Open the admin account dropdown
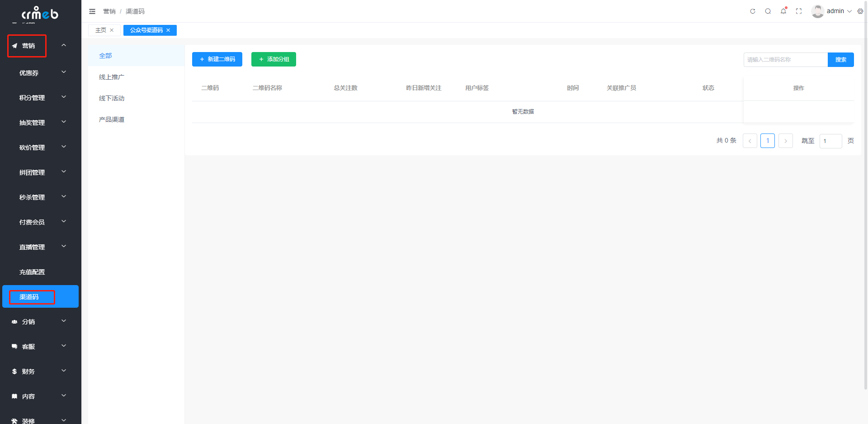The width and height of the screenshot is (868, 424). pyautogui.click(x=839, y=11)
